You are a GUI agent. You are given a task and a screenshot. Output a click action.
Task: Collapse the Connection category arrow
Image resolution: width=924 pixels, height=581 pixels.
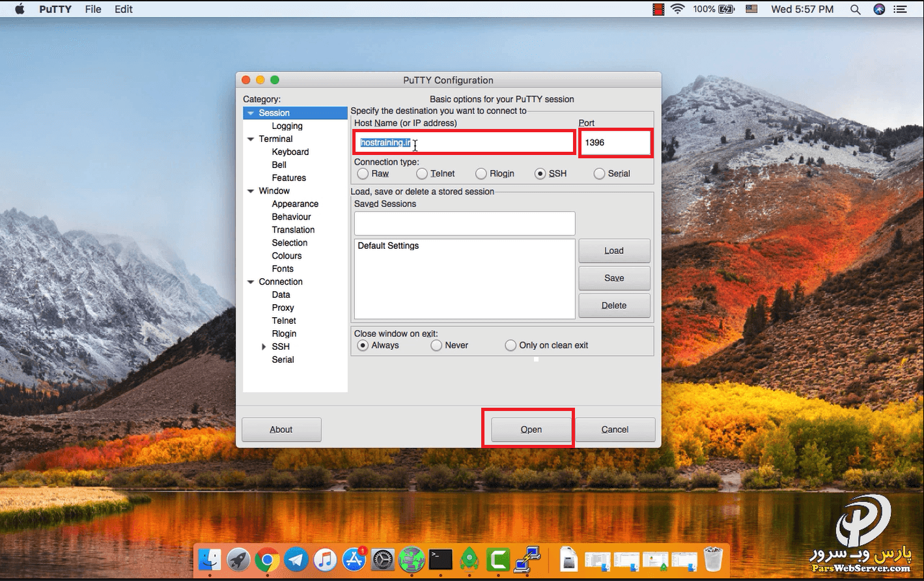point(251,282)
